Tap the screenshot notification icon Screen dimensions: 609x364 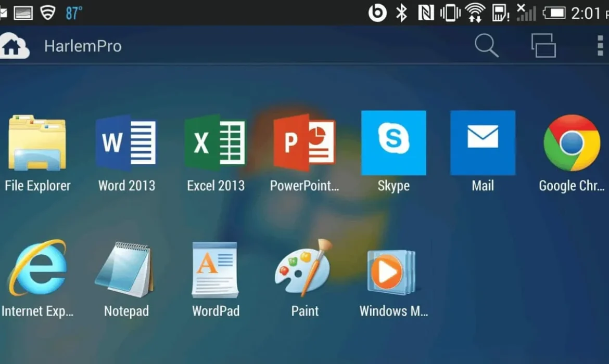pos(23,13)
